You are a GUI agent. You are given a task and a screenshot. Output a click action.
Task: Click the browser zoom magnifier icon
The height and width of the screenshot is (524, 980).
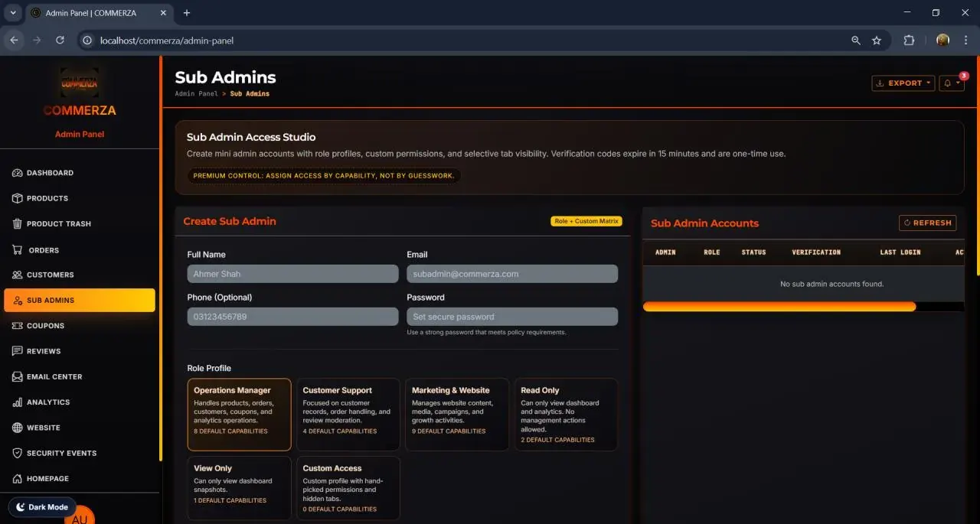tap(856, 41)
